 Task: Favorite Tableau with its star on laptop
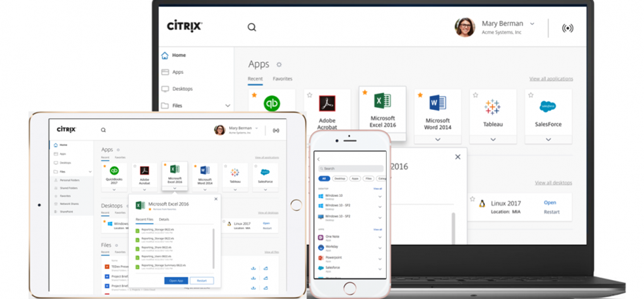point(475,95)
